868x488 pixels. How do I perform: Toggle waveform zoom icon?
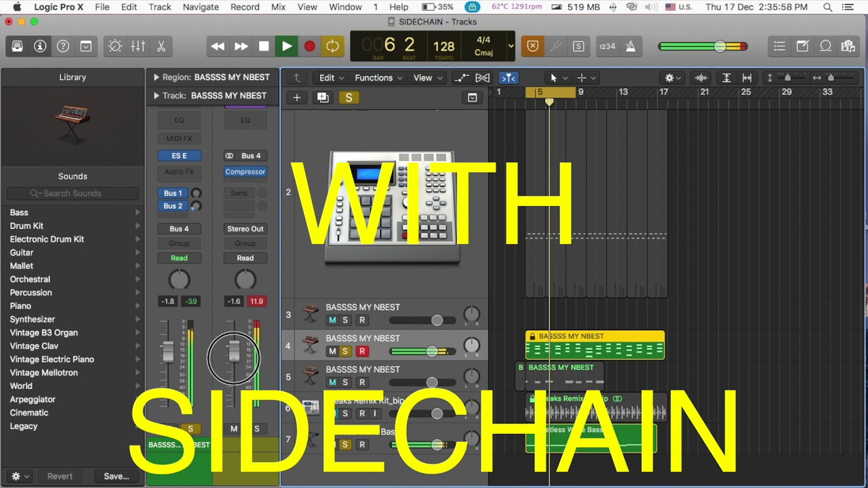click(x=701, y=78)
